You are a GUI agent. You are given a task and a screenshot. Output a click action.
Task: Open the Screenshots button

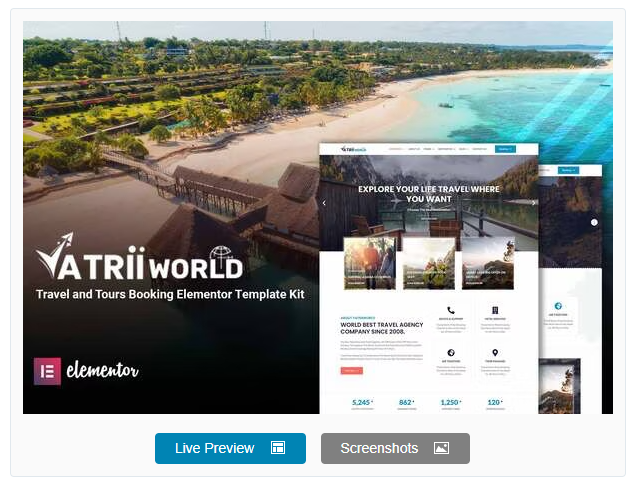pyautogui.click(x=395, y=448)
